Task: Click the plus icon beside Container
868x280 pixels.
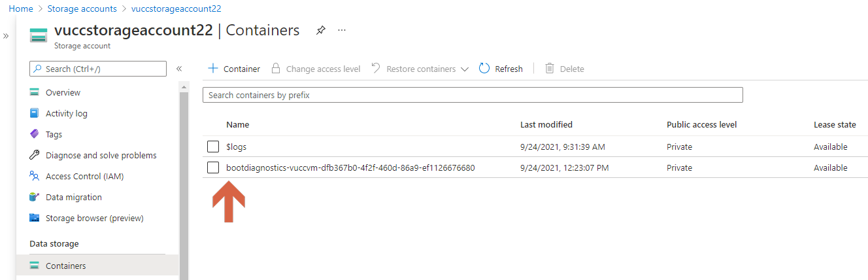Action: pos(212,69)
